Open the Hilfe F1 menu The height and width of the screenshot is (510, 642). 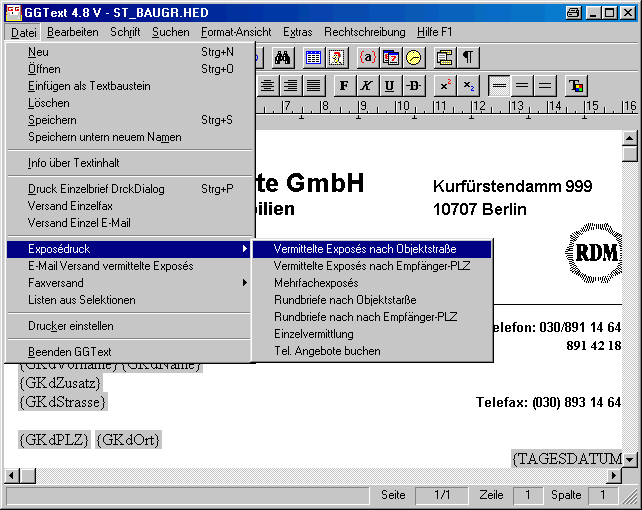coord(434,32)
